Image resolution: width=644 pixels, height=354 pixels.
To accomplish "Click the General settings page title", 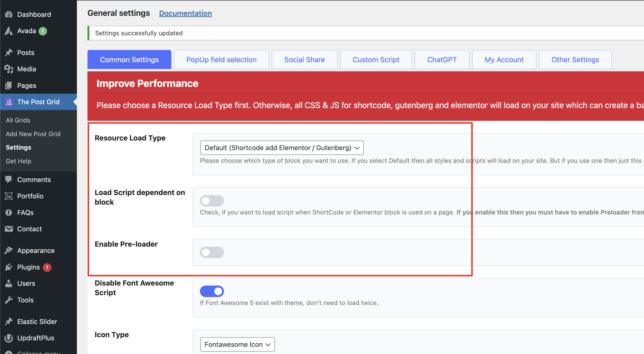I will [x=119, y=13].
